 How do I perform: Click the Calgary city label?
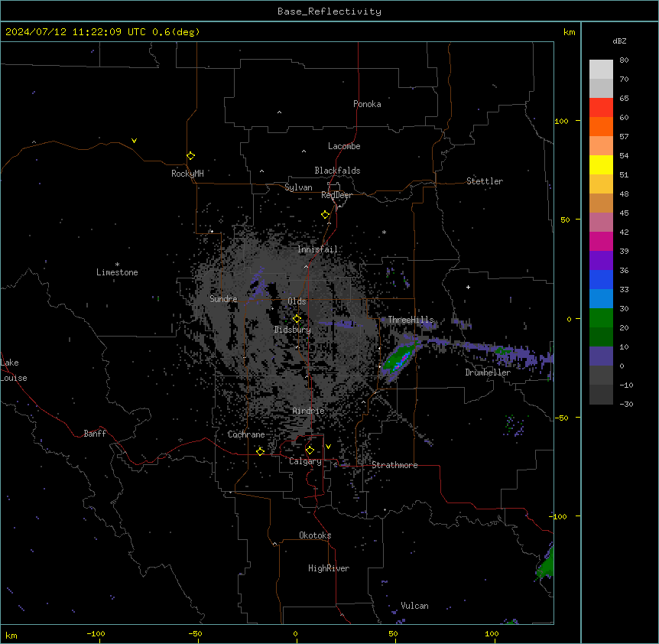pos(306,461)
